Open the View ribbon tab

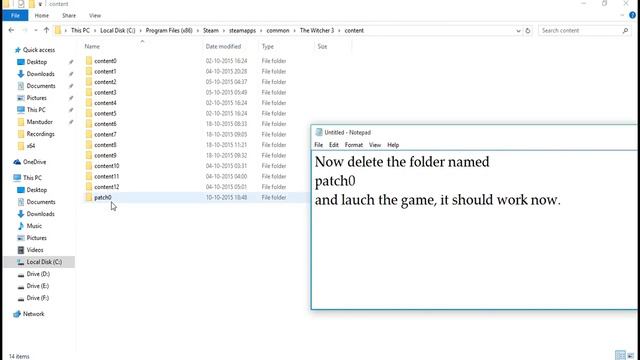pos(95,16)
